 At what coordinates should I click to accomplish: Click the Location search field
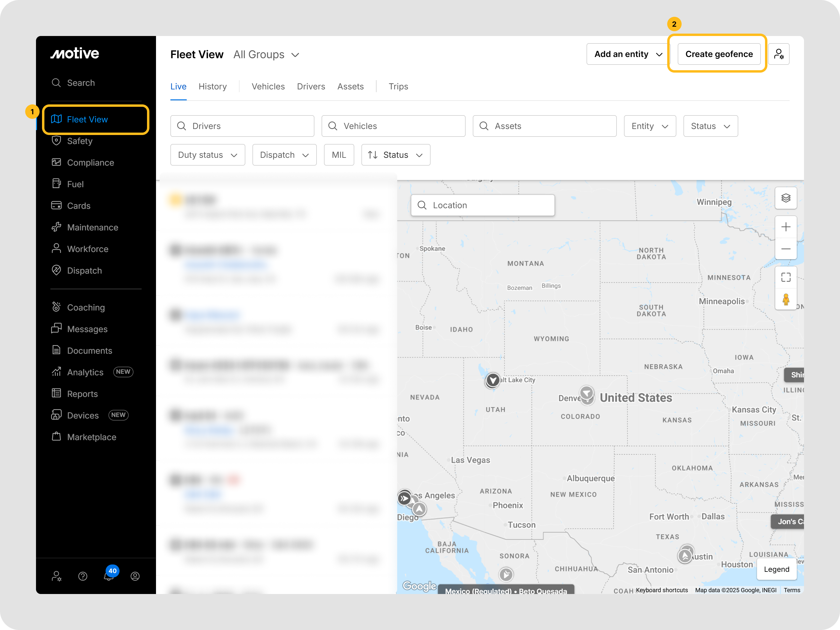(483, 205)
